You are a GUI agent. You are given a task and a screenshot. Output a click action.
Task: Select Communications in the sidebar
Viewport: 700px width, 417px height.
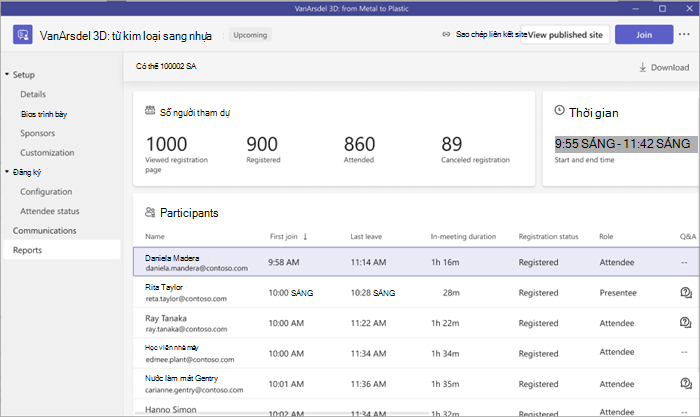(x=45, y=230)
